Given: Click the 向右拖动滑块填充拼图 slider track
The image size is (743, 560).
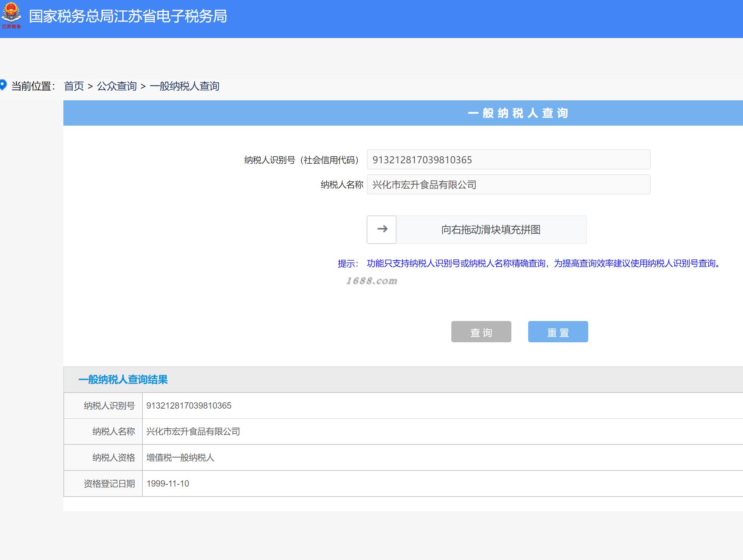Looking at the screenshot, I should pyautogui.click(x=491, y=230).
